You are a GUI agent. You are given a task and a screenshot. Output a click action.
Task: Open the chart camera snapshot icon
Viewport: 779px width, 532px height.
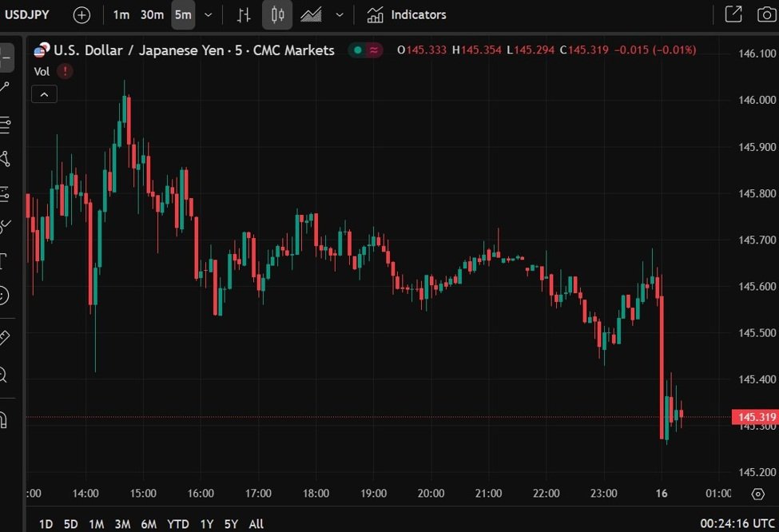(765, 14)
